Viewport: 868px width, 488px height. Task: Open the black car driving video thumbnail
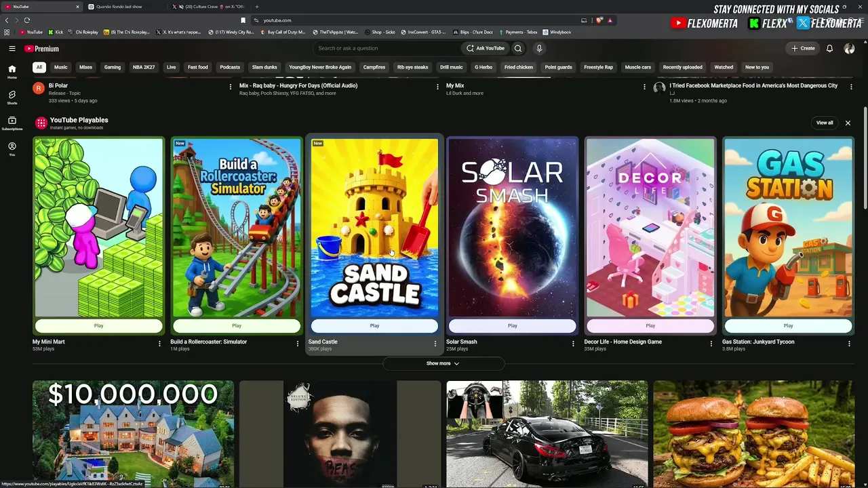coord(547,434)
